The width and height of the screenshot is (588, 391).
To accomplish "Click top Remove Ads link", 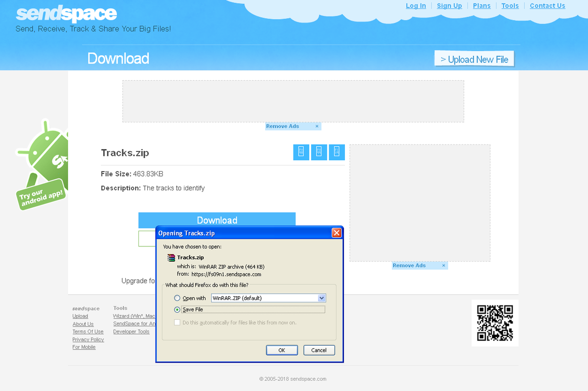I will [282, 126].
